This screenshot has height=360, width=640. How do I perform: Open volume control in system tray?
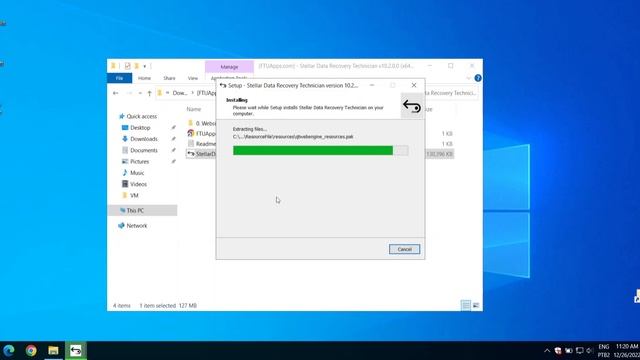click(x=589, y=351)
